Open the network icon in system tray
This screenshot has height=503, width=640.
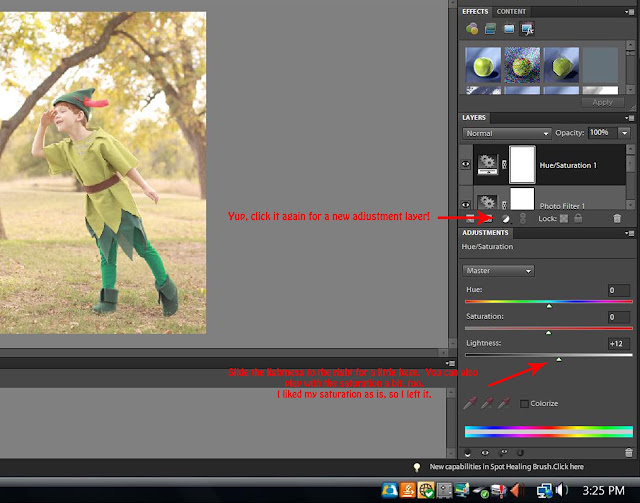click(x=545, y=490)
